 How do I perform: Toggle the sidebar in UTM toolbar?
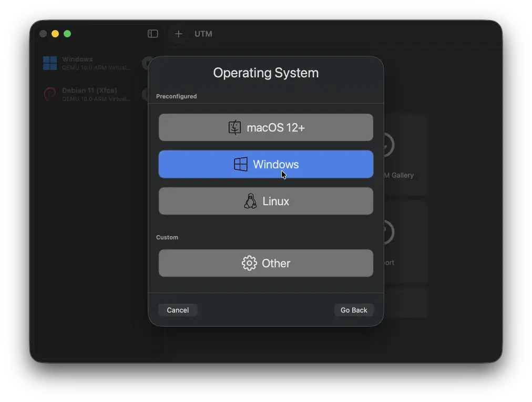tap(152, 34)
